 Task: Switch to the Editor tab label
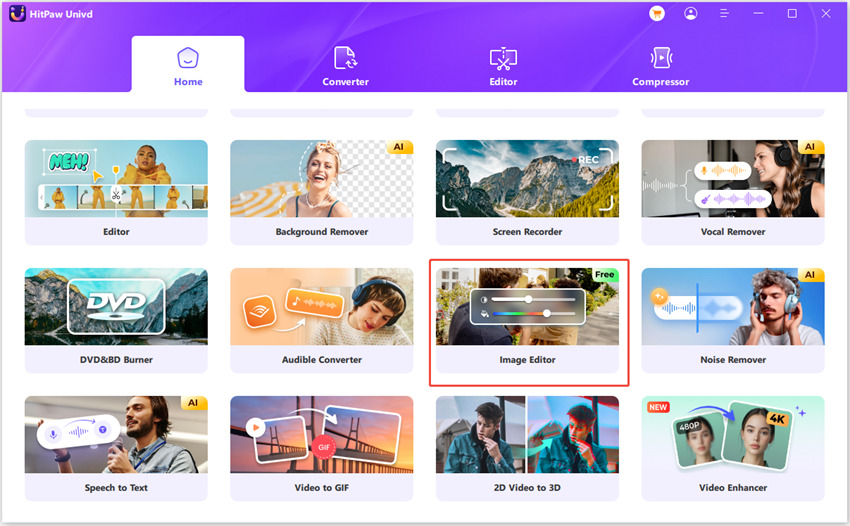tap(503, 82)
